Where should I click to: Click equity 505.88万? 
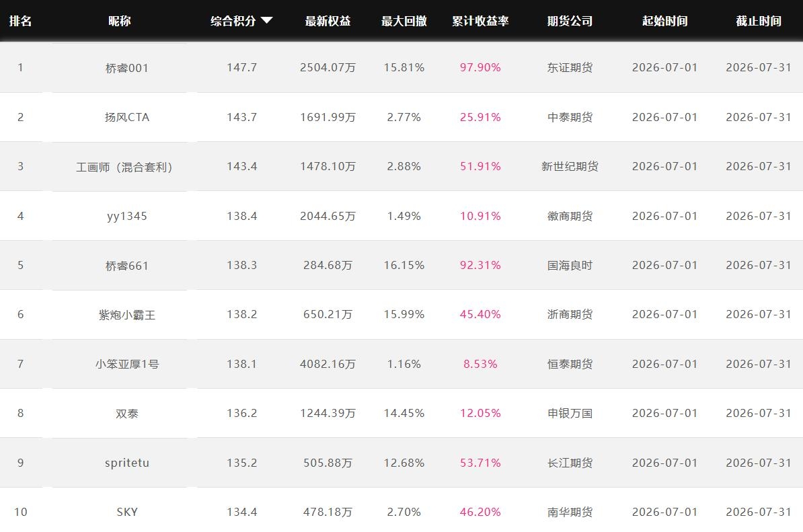click(328, 463)
